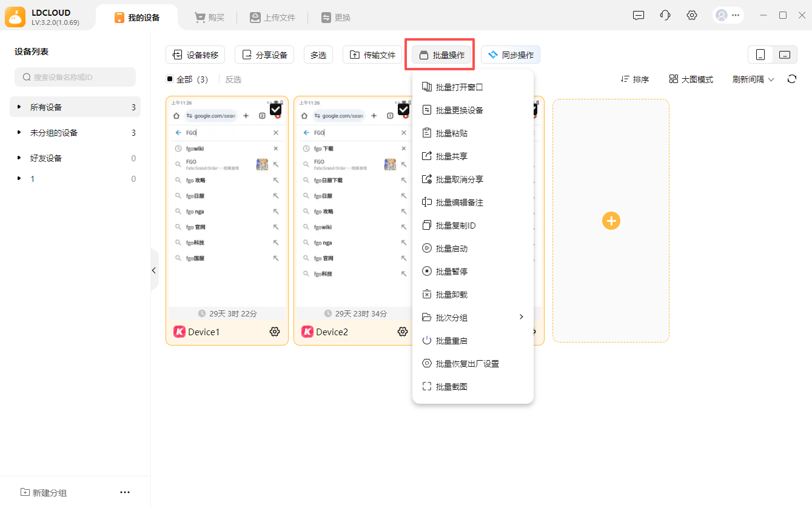Expand the 批次分组 submenu
Viewport: 812px width, 508px height.
(472, 318)
